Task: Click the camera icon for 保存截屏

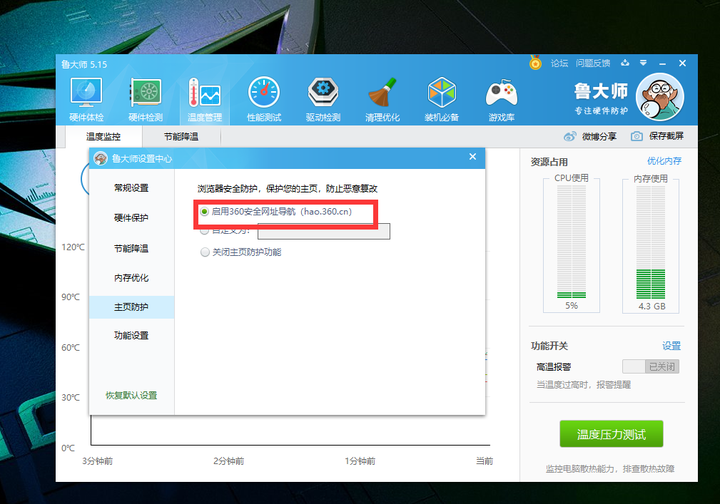Action: click(x=636, y=136)
